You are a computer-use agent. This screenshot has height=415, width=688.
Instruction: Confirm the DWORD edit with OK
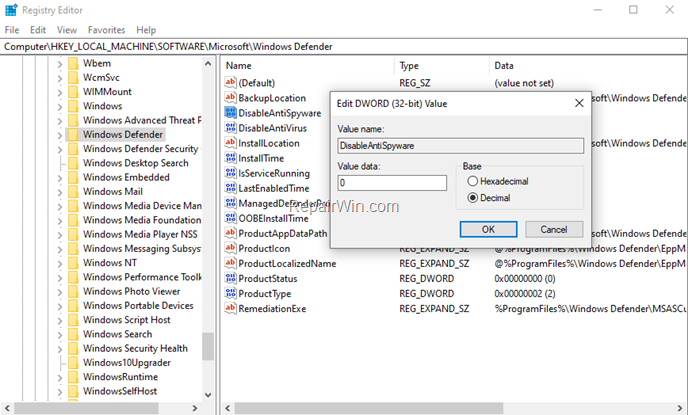pyautogui.click(x=488, y=229)
